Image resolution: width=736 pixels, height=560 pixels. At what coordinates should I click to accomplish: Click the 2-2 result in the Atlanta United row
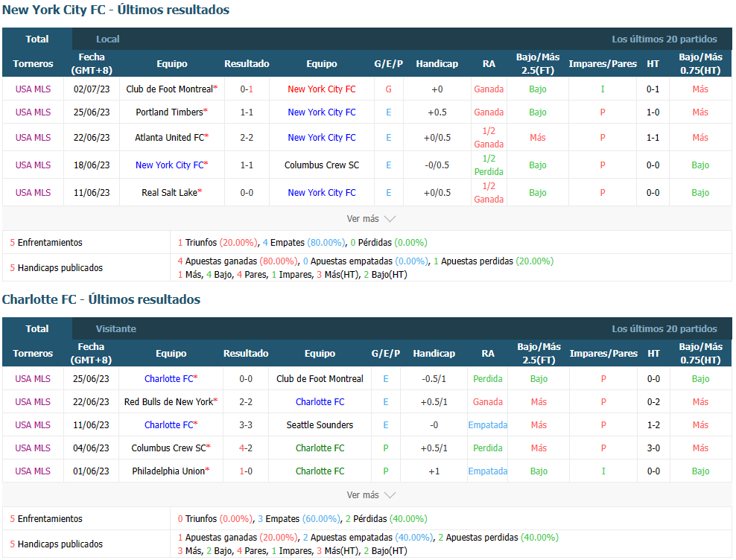click(247, 138)
